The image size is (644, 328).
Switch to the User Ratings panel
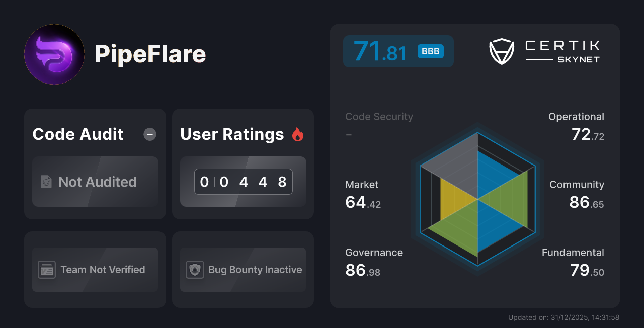(x=243, y=163)
